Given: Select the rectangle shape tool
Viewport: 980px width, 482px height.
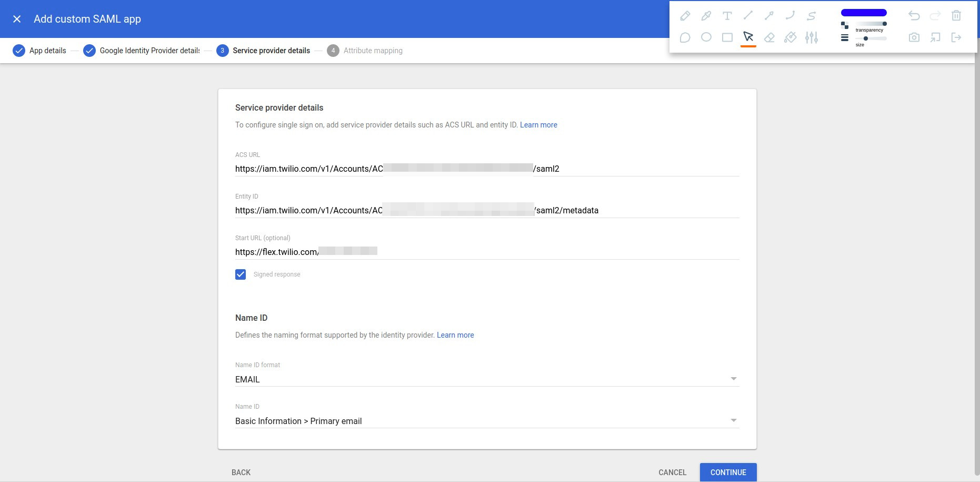Looking at the screenshot, I should [727, 37].
